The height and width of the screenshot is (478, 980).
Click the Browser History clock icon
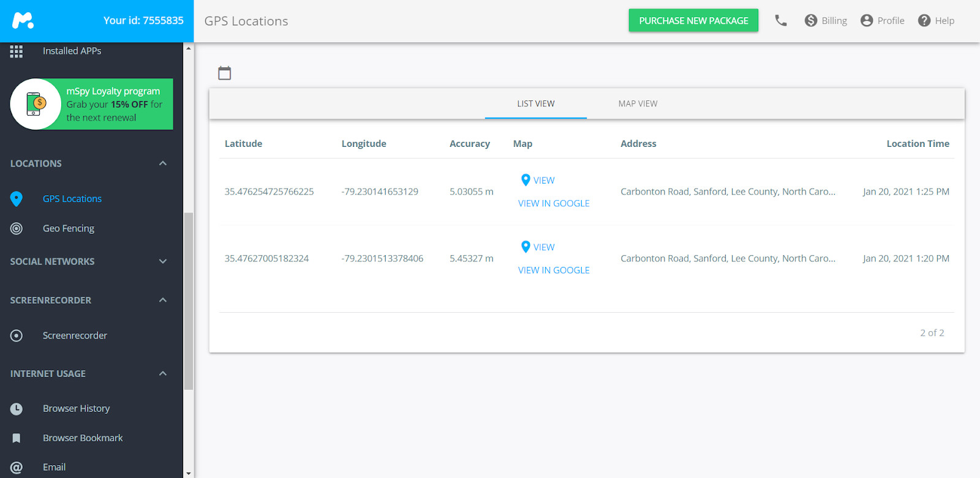(x=17, y=409)
